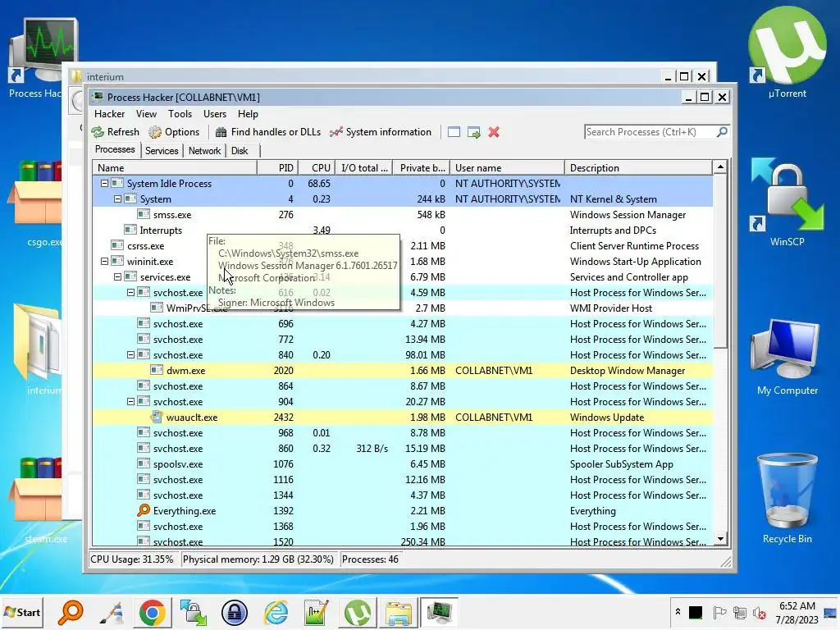Select the dwm.exe process row

tap(402, 370)
